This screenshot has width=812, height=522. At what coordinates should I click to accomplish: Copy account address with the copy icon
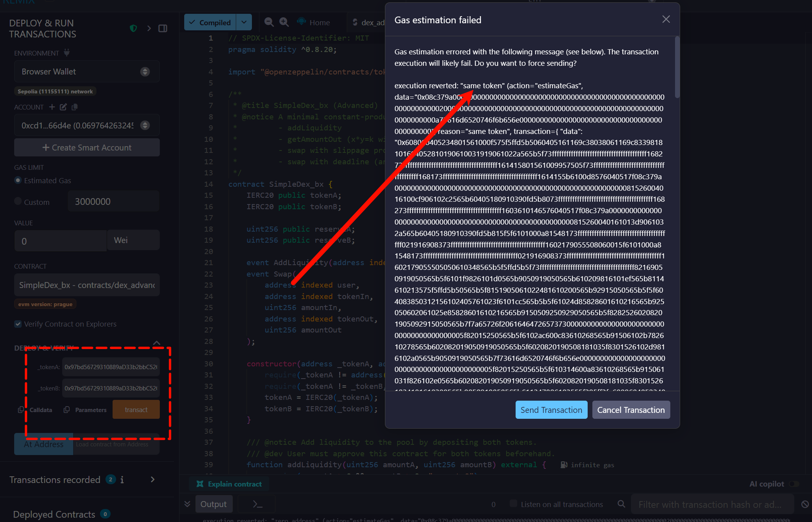click(x=74, y=107)
